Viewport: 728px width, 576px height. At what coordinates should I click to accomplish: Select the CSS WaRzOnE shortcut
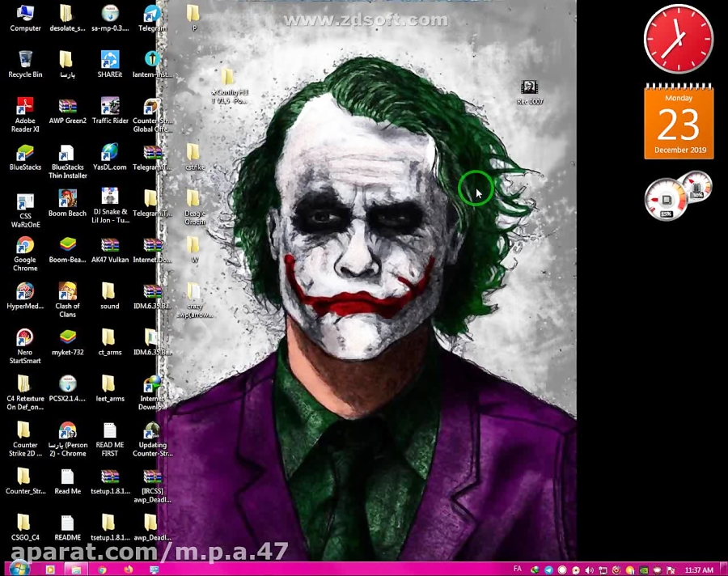tap(25, 210)
